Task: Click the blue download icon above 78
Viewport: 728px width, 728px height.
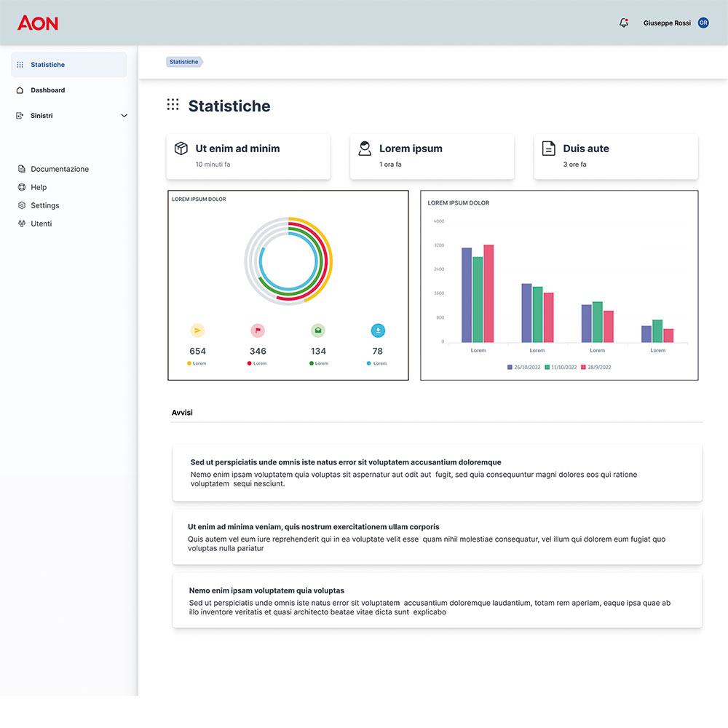Action: (x=378, y=331)
